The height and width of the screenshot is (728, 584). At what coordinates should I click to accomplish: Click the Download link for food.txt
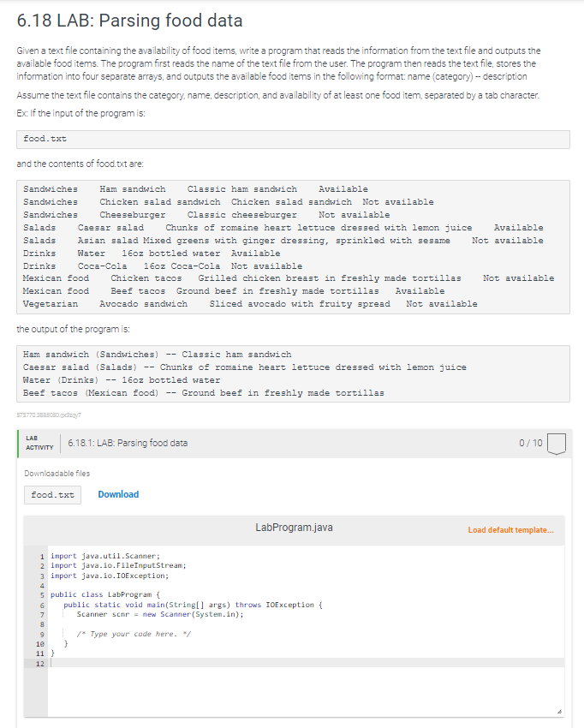pyautogui.click(x=118, y=494)
